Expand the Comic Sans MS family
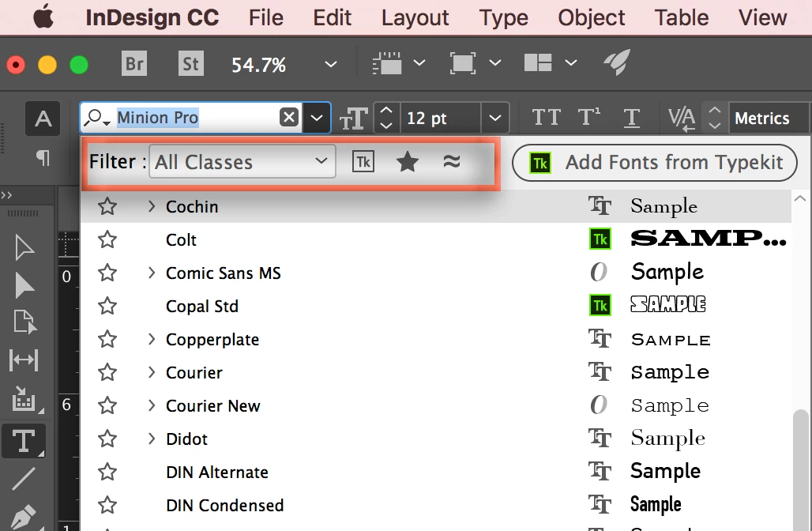812x531 pixels. 151,273
